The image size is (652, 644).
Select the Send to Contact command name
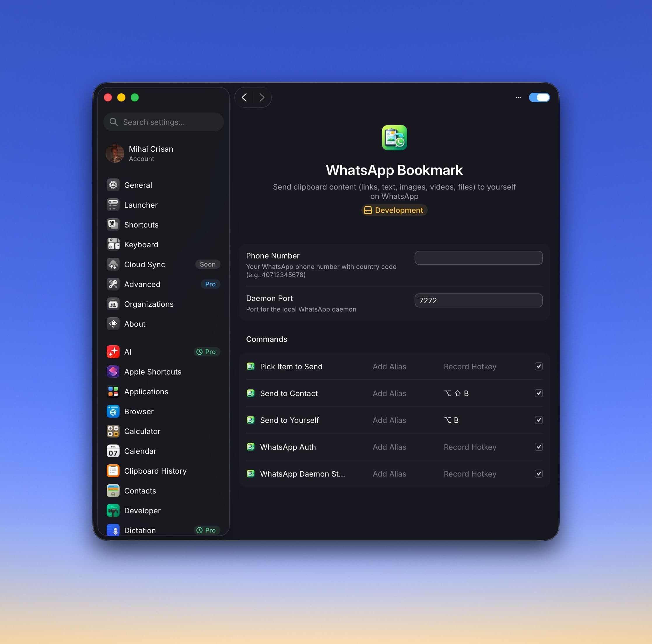(289, 393)
